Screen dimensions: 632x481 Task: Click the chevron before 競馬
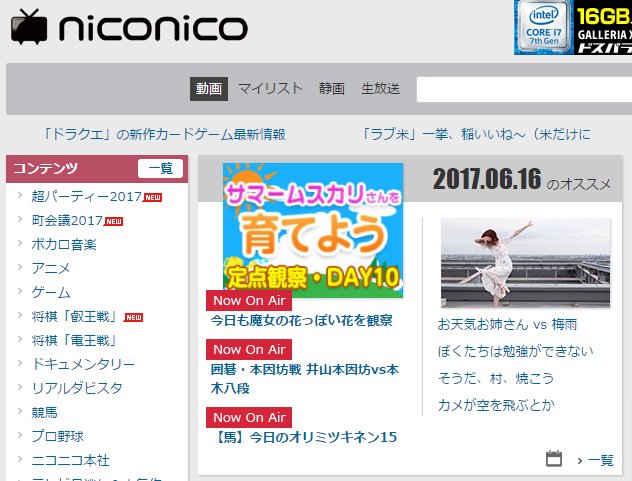(20, 411)
